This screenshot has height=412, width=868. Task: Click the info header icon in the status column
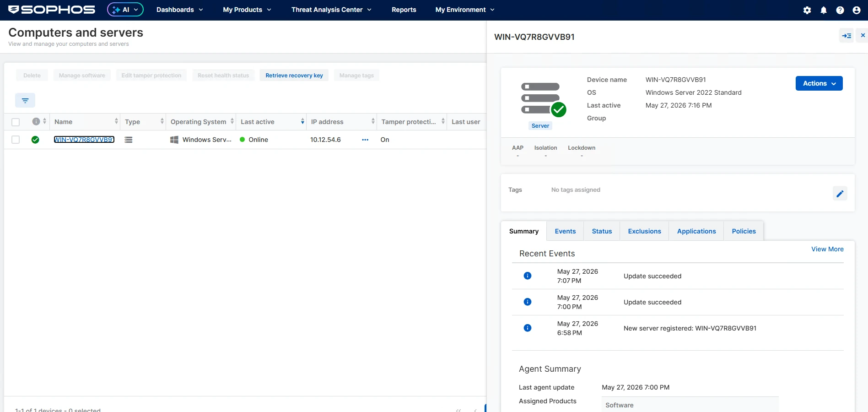(x=36, y=121)
